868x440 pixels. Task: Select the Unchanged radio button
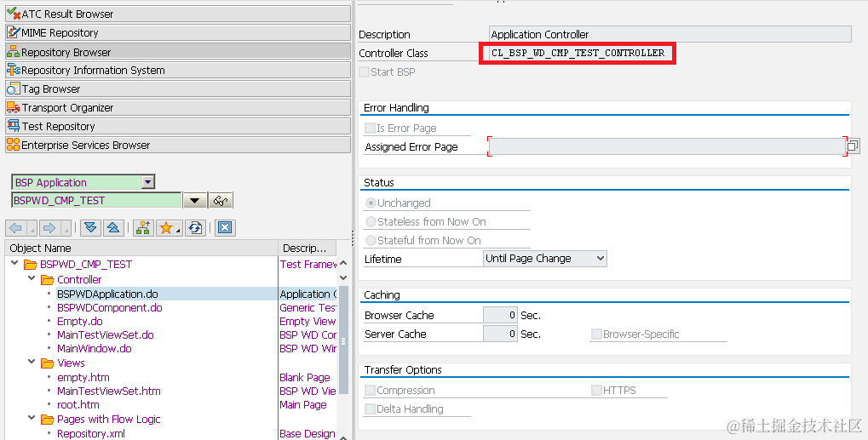371,203
